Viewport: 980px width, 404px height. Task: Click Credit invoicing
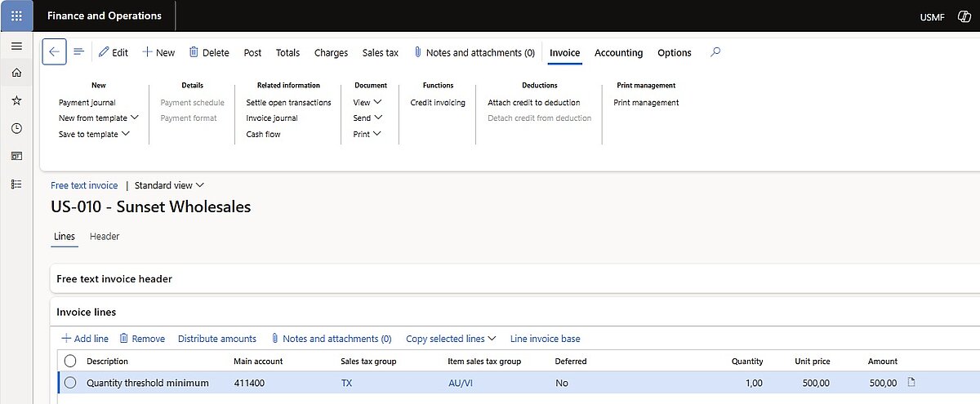click(x=438, y=103)
